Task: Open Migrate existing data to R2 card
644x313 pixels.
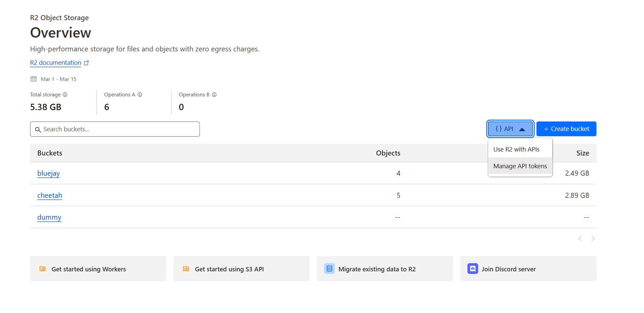Action: 385,269
